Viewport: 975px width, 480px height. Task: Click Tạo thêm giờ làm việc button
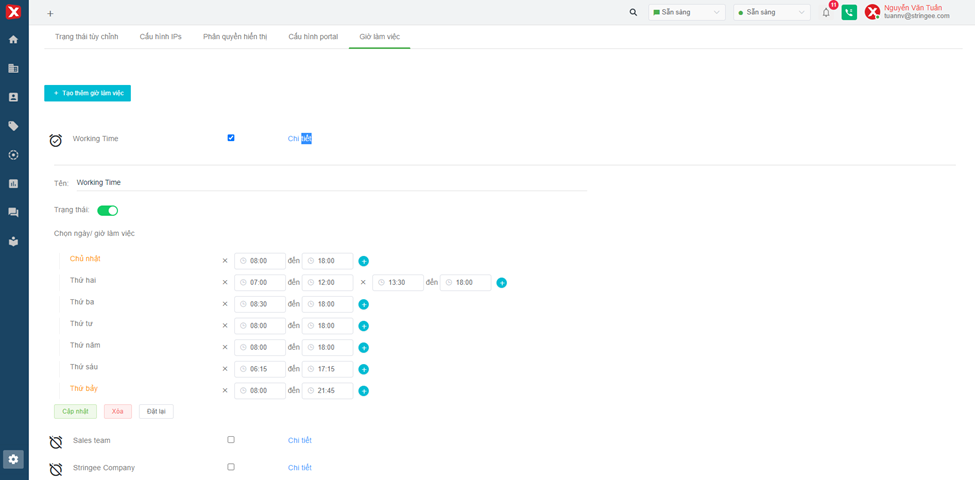(87, 93)
